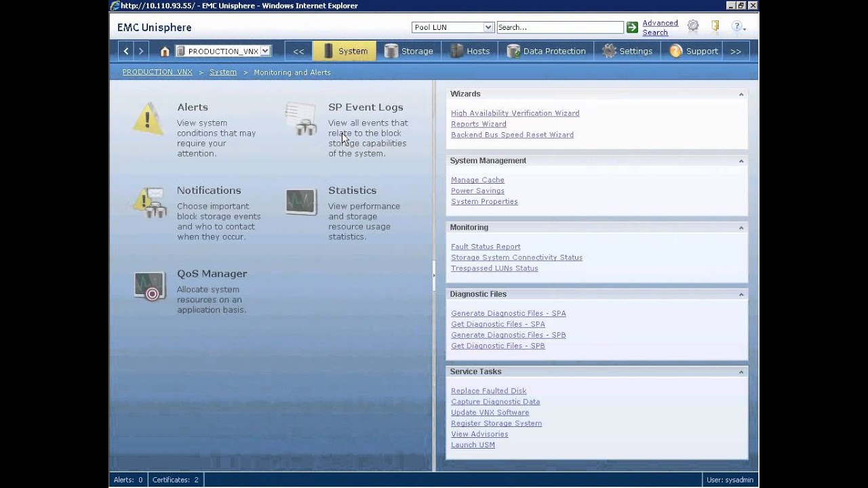Open High Availability Verification Wizard

tap(515, 113)
